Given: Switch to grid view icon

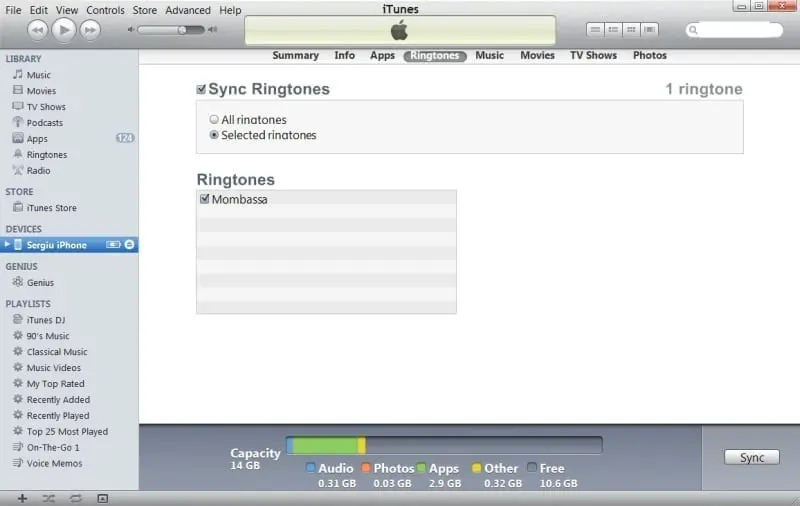Looking at the screenshot, I should click(x=631, y=30).
